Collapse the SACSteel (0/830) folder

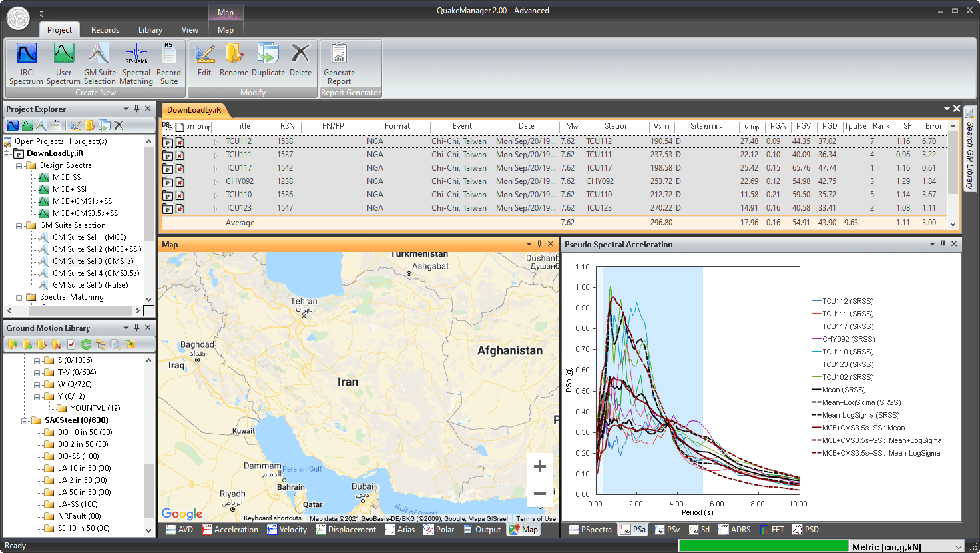click(24, 420)
